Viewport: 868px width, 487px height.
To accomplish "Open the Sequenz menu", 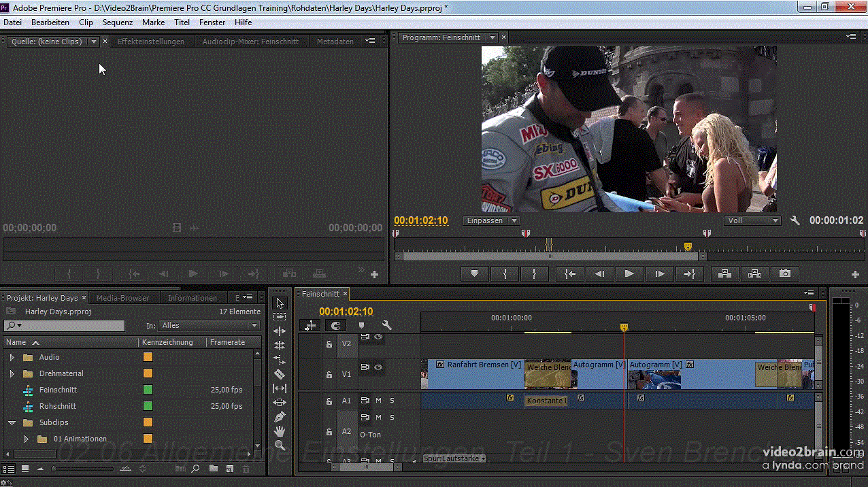I will (118, 22).
